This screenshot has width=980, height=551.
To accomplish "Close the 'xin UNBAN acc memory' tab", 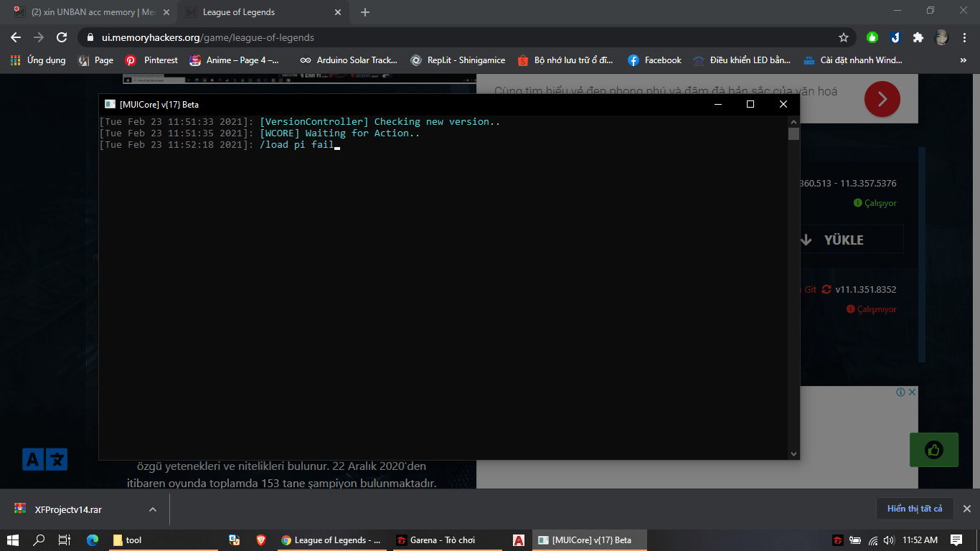I will (x=166, y=12).
